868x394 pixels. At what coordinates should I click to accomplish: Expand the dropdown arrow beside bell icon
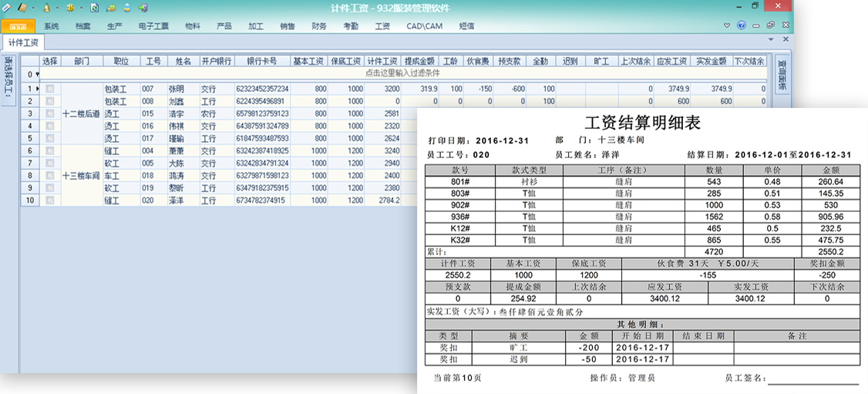click(56, 8)
